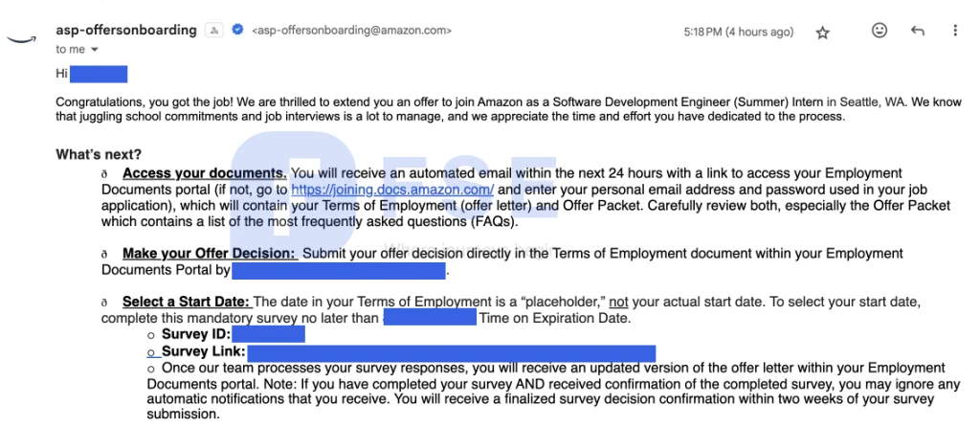Click the redacted Survey ID value
Image resolution: width=980 pixels, height=428 pixels.
[x=268, y=334]
